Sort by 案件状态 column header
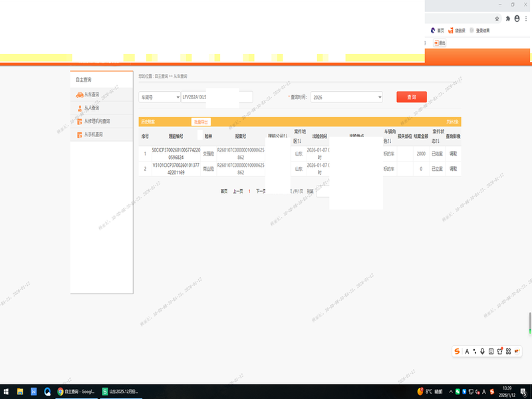Screen dimensions: 532x399 pos(438,136)
